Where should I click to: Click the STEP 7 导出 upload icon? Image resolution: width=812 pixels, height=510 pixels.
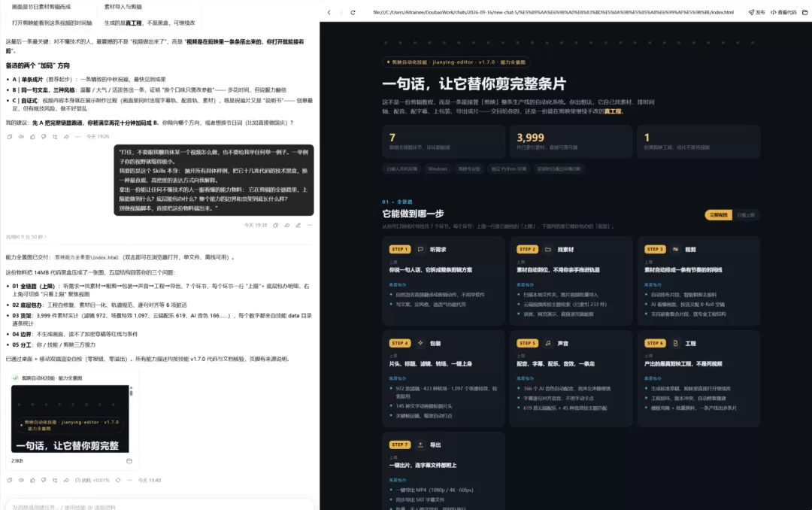click(420, 445)
